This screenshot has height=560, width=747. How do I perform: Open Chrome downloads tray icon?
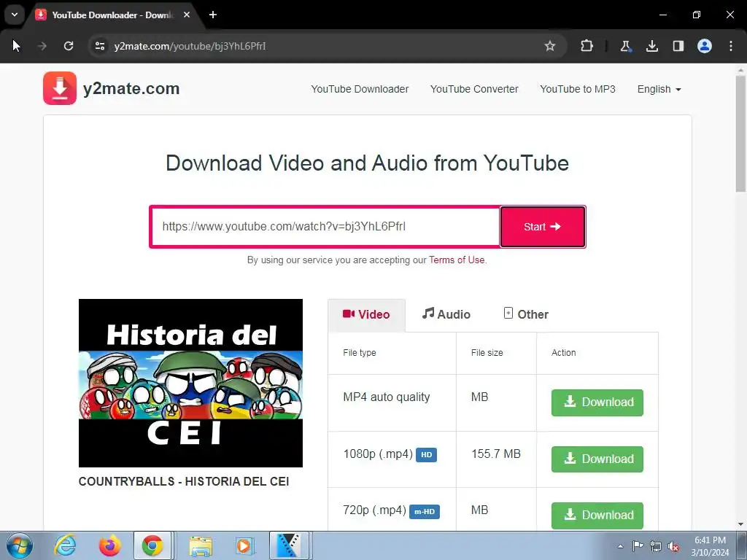tap(651, 46)
